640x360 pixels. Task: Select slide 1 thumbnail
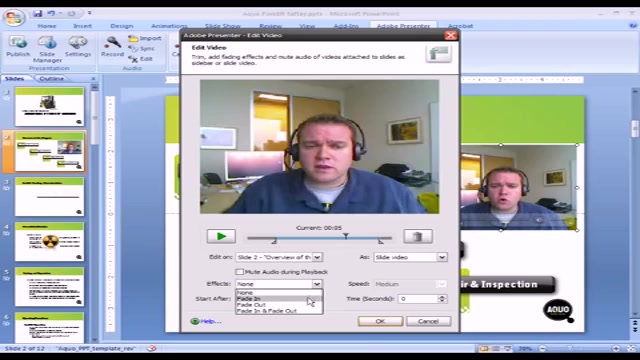pyautogui.click(x=50, y=107)
